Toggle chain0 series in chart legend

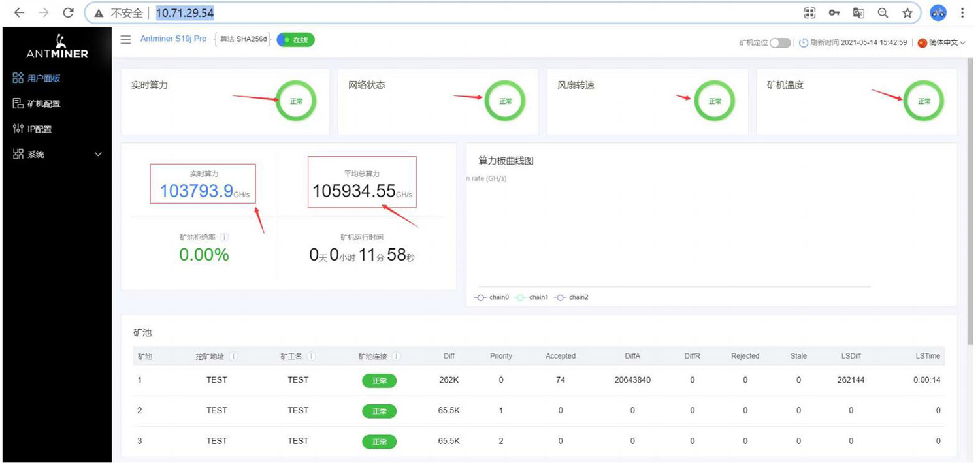click(x=491, y=297)
